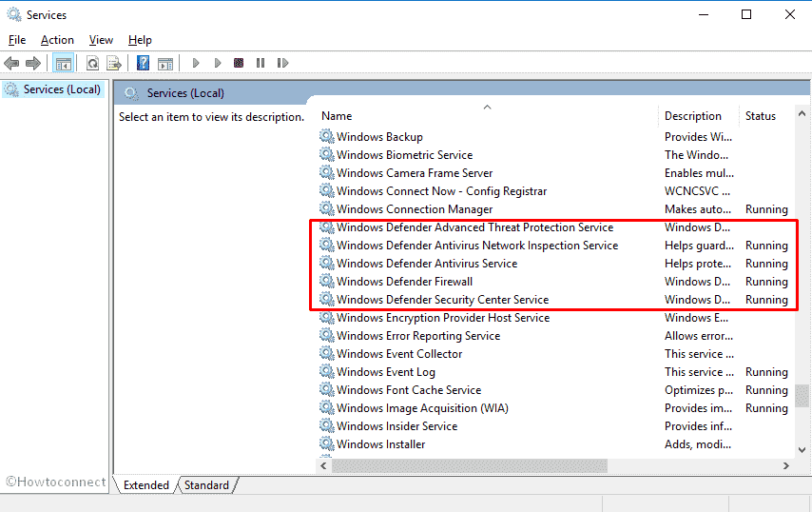
Task: Toggle Show/Hide Console Tree icon
Action: point(63,63)
